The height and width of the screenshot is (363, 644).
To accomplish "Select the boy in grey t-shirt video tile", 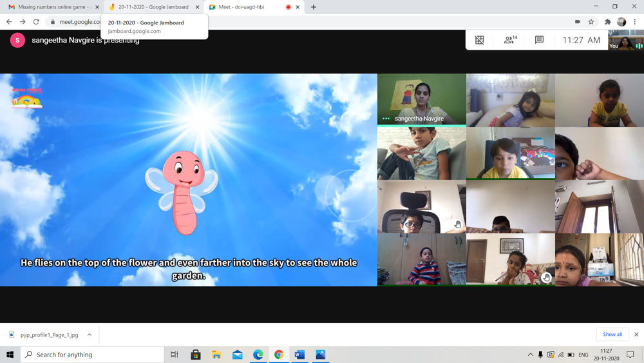I will pos(422,153).
